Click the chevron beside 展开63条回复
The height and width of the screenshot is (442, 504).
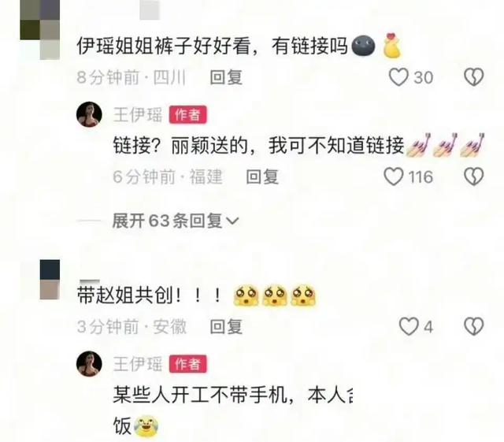click(x=232, y=221)
